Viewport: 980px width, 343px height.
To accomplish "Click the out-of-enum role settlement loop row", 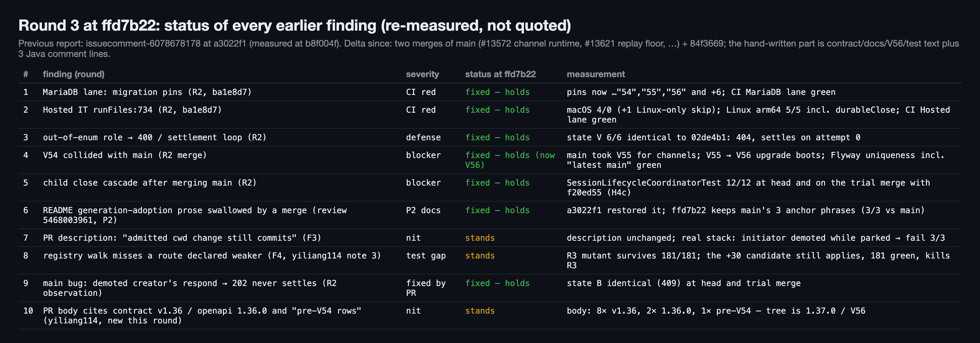I will (x=490, y=137).
